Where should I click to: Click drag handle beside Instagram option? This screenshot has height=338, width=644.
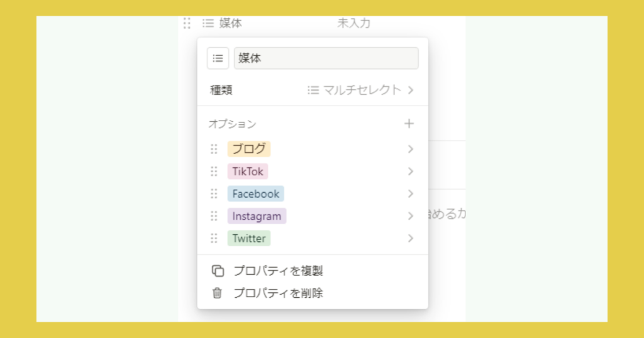point(214,216)
